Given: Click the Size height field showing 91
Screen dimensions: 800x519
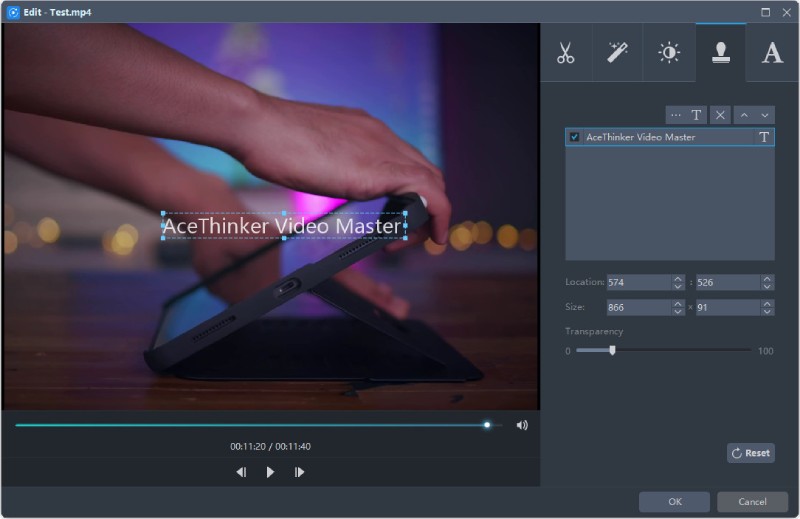Looking at the screenshot, I should 728,307.
